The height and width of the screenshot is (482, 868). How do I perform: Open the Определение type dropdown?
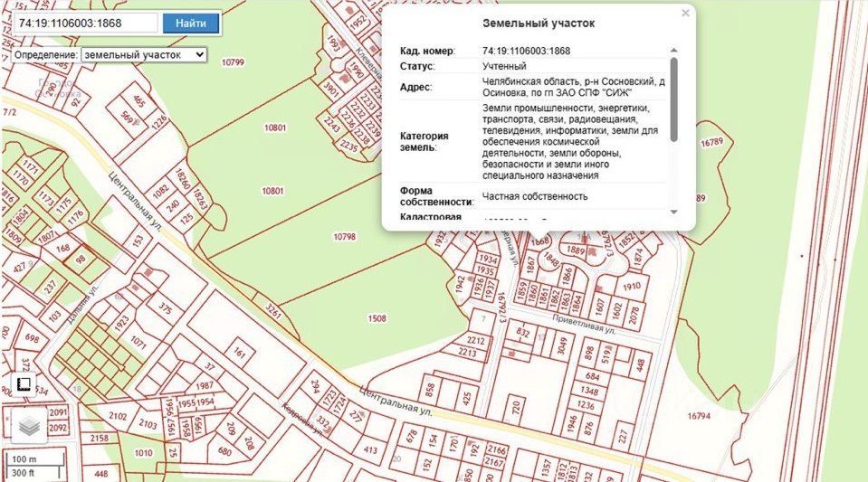tap(144, 55)
